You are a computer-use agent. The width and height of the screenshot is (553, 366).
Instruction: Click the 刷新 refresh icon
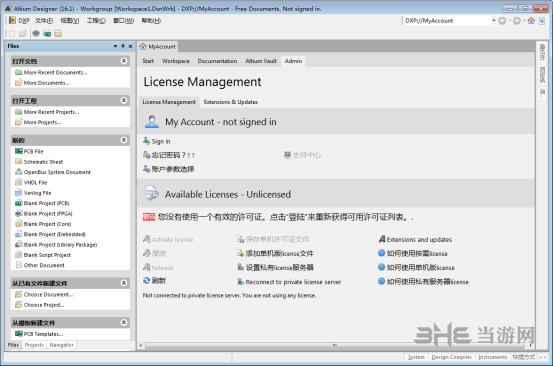click(x=146, y=281)
